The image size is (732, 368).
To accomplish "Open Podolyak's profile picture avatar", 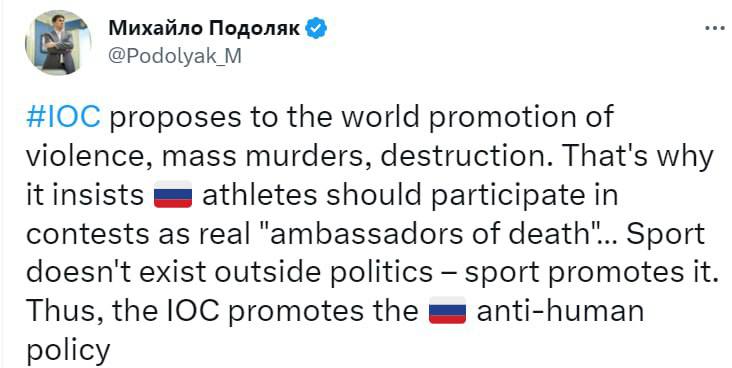I will pos(58,42).
